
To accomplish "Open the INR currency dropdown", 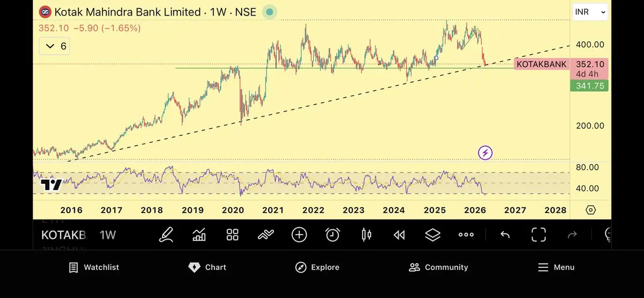I will pyautogui.click(x=590, y=12).
